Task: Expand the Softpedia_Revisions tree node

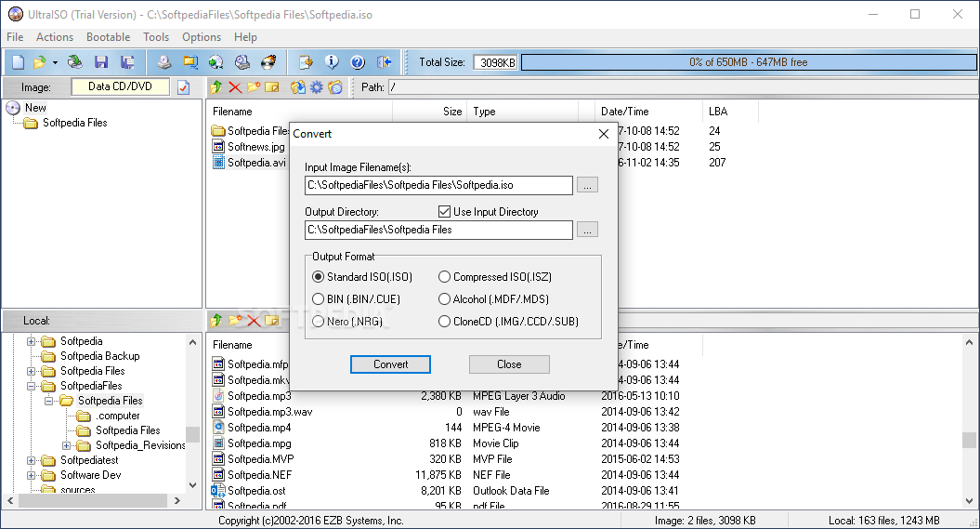Action: [x=66, y=446]
